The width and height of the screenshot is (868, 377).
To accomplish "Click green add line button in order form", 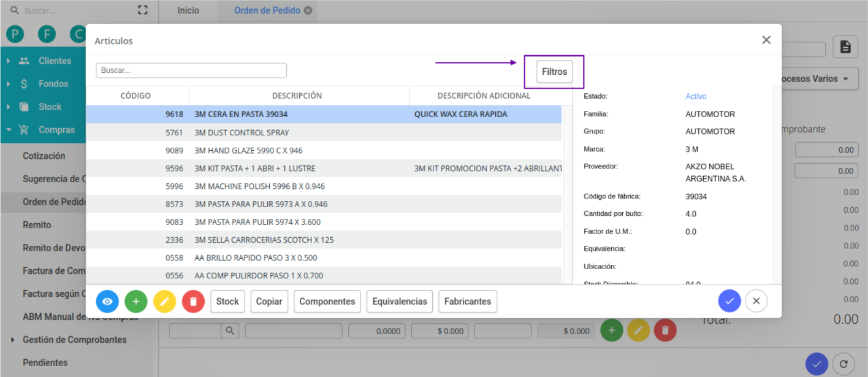I will (612, 331).
